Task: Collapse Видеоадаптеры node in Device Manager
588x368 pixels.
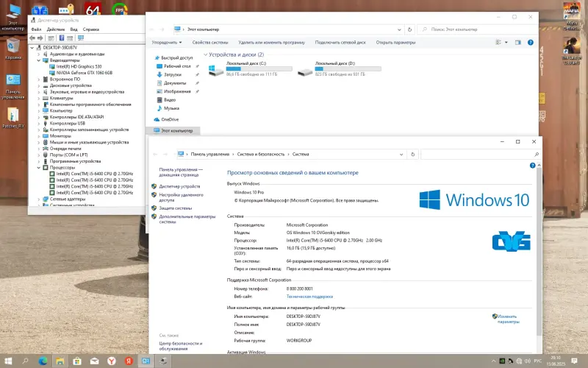Action: pyautogui.click(x=39, y=60)
